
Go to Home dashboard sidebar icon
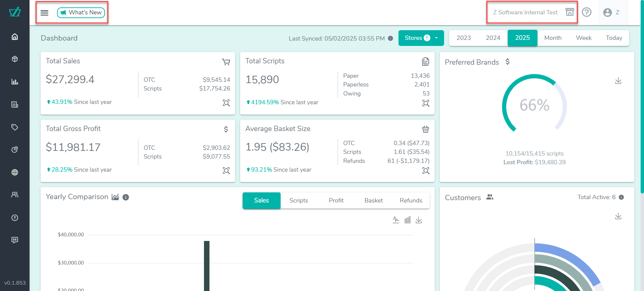click(15, 37)
